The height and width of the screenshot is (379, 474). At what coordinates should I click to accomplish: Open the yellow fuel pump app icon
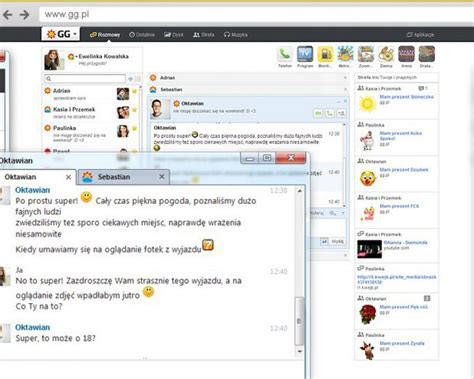(325, 54)
